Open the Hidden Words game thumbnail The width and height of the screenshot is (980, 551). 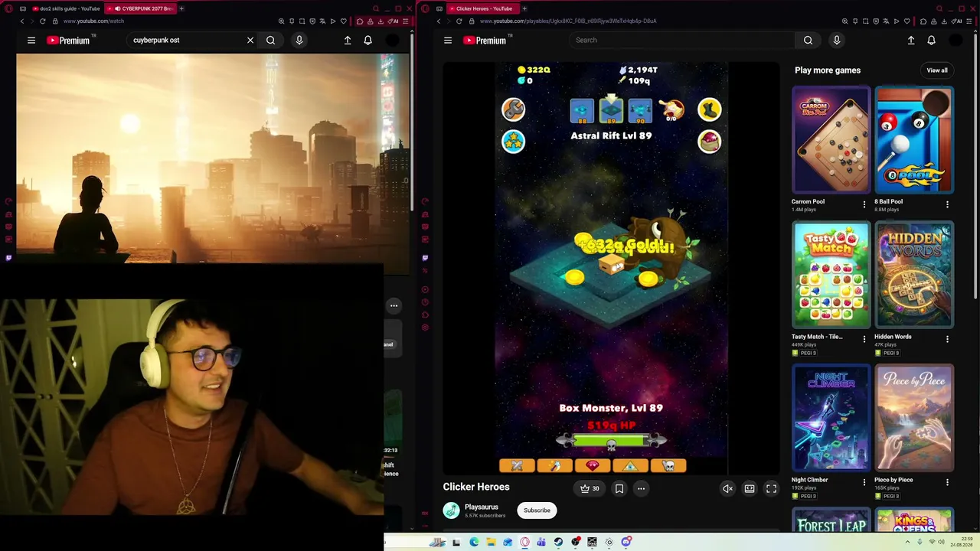(x=914, y=275)
